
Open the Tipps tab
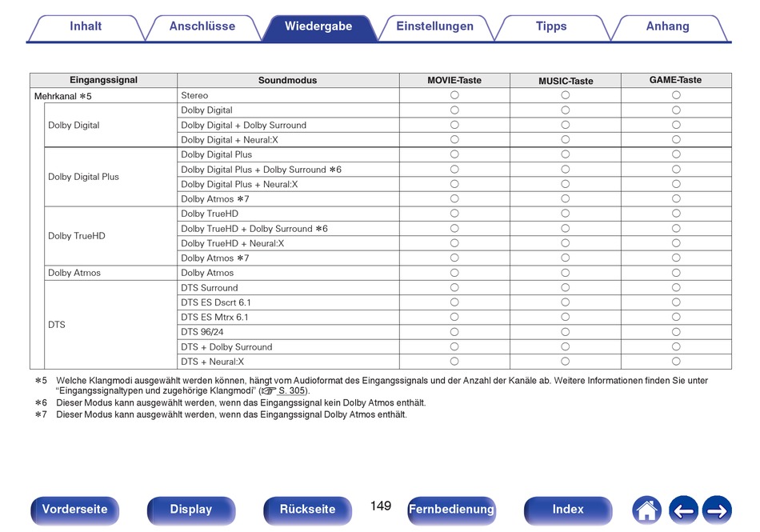551,27
